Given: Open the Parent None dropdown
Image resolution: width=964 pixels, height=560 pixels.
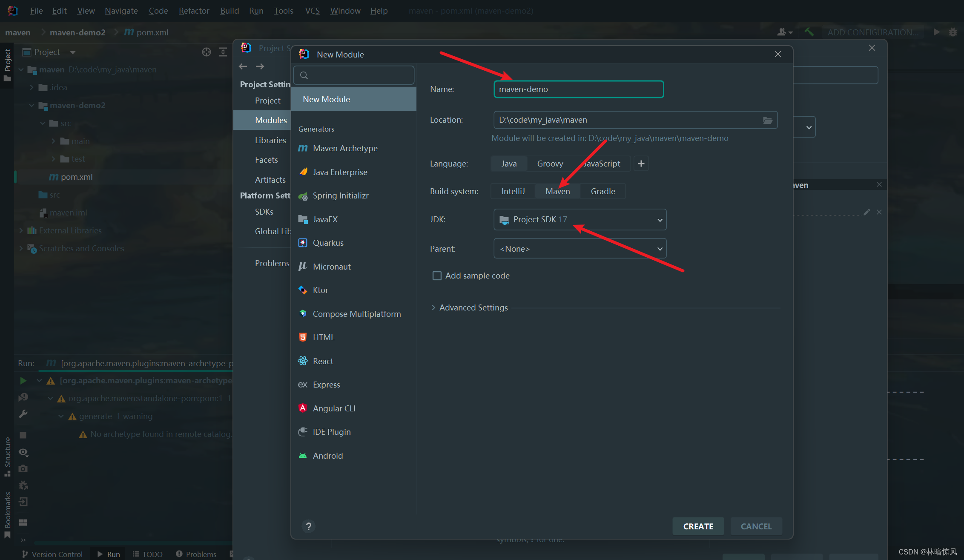Looking at the screenshot, I should coord(580,249).
